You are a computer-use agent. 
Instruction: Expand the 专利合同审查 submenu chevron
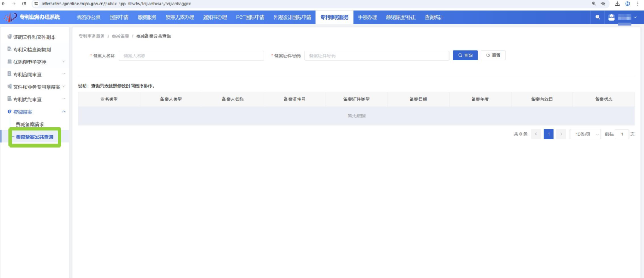click(64, 74)
